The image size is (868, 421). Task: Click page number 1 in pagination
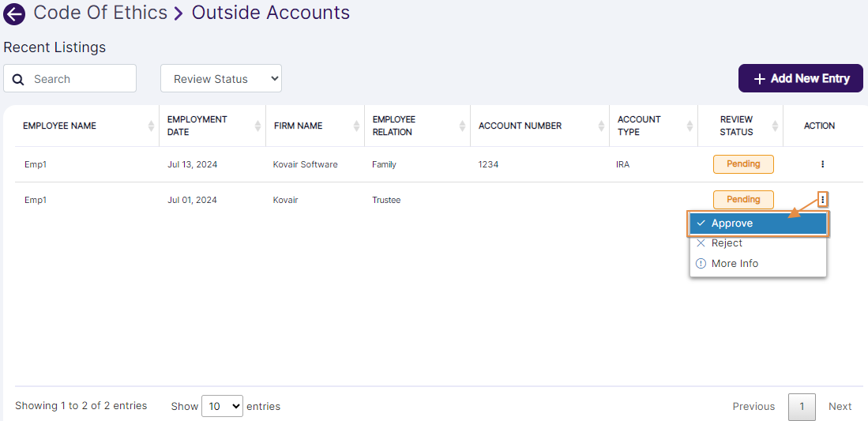pyautogui.click(x=802, y=406)
